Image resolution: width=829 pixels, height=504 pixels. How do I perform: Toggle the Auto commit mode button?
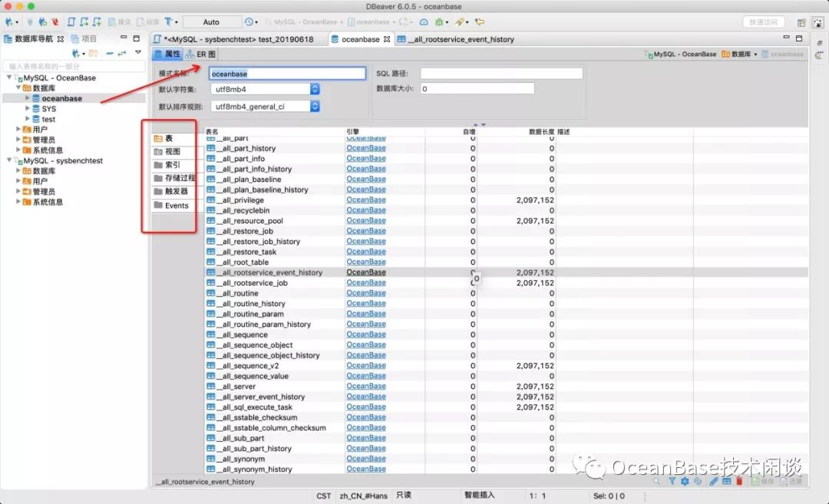211,22
